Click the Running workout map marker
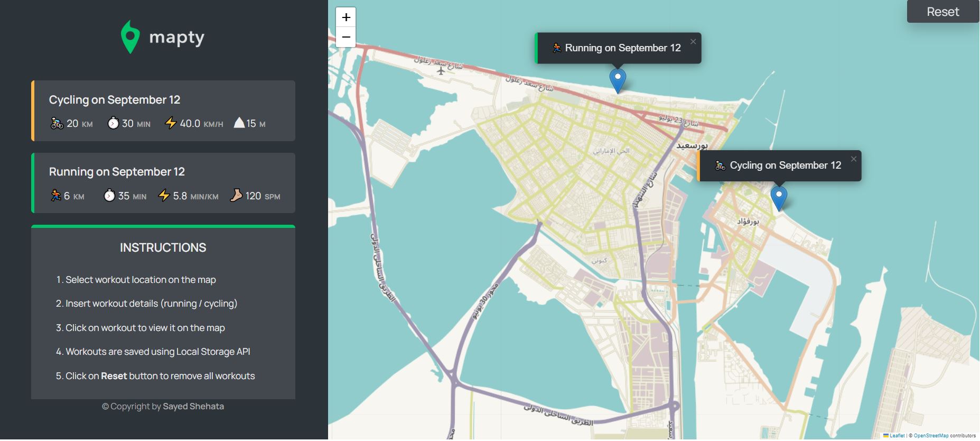Screen dimensions: 980x441 click(618, 81)
